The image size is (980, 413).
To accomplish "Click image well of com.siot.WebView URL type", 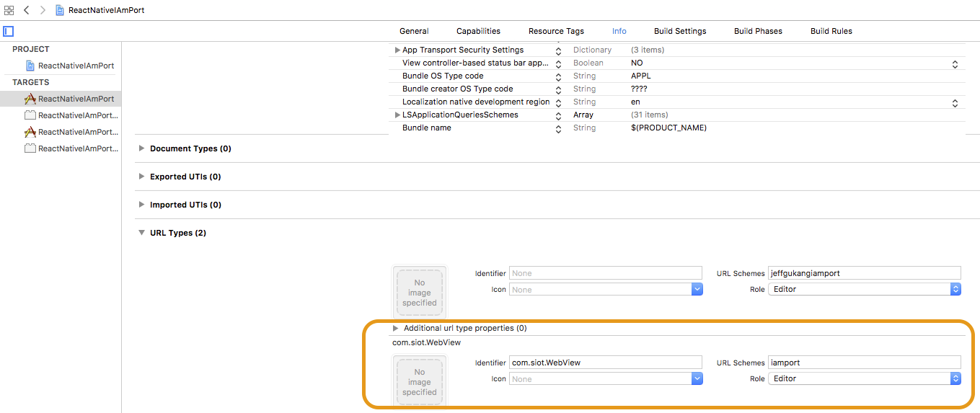I will 420,382.
